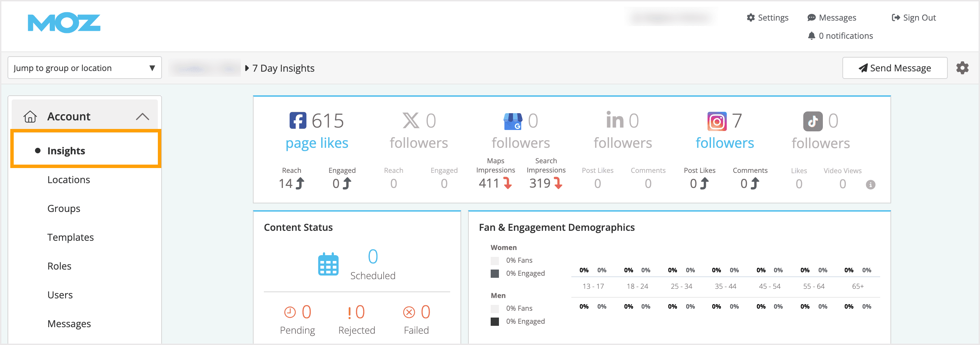Screen dimensions: 980x345
Task: Click the Facebook page likes icon
Action: (298, 120)
